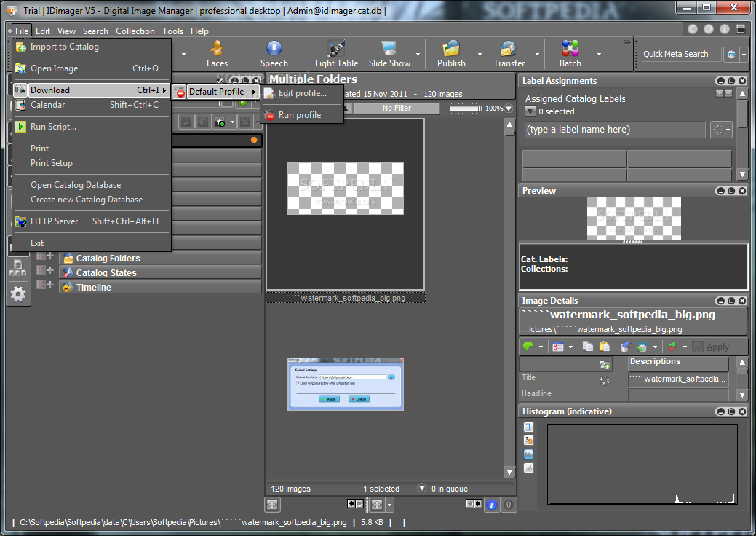Click the Catalog Folders section header
The width and height of the screenshot is (756, 536).
[160, 258]
